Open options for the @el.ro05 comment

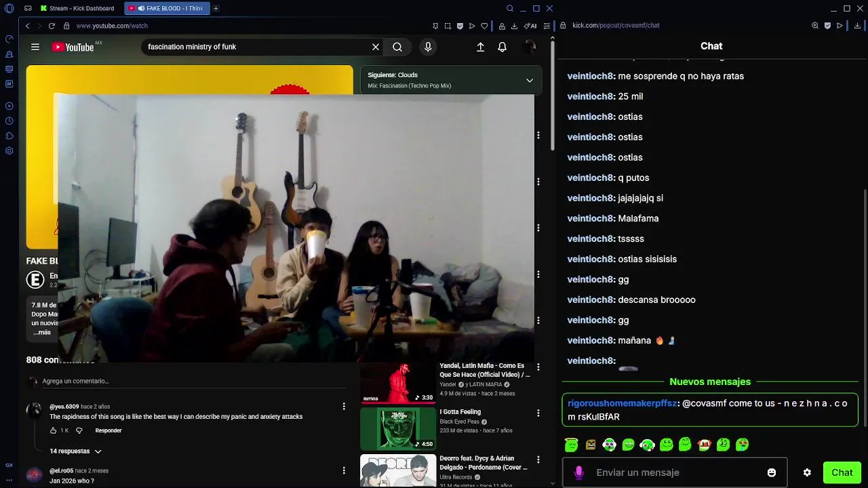tap(344, 470)
